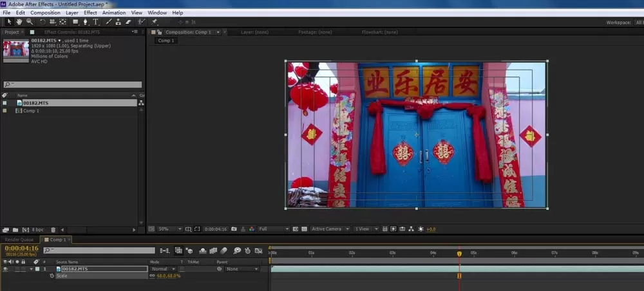Screen dimensions: 644x291
Task: Open the Full resolution dropdown
Action: 274,229
